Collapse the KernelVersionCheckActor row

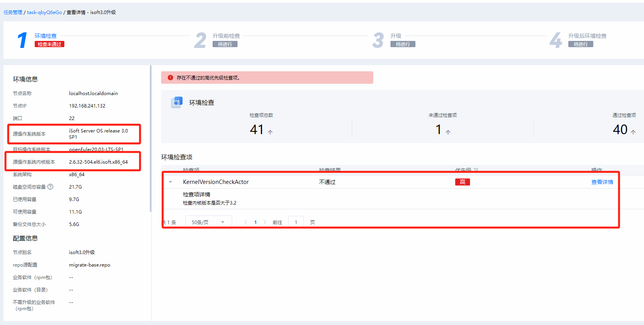click(170, 182)
